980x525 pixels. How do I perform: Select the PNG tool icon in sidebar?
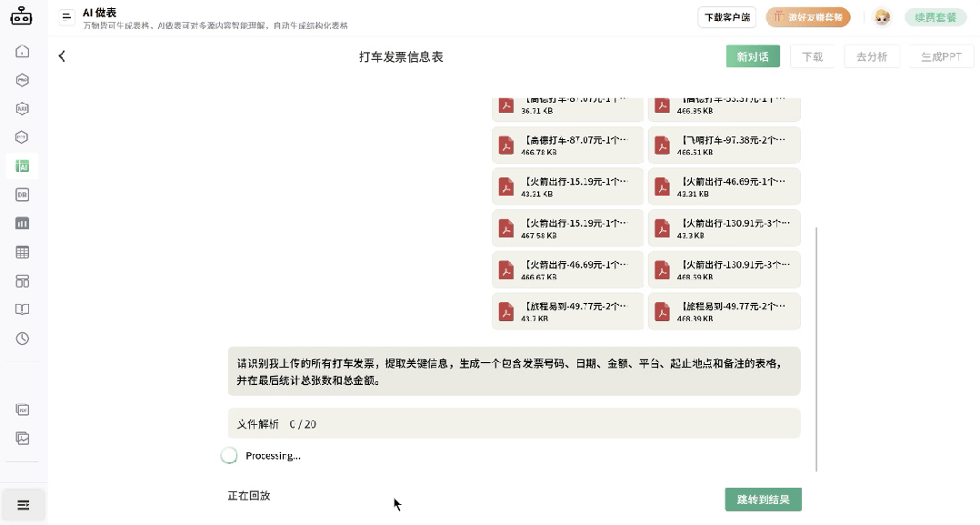(22, 80)
